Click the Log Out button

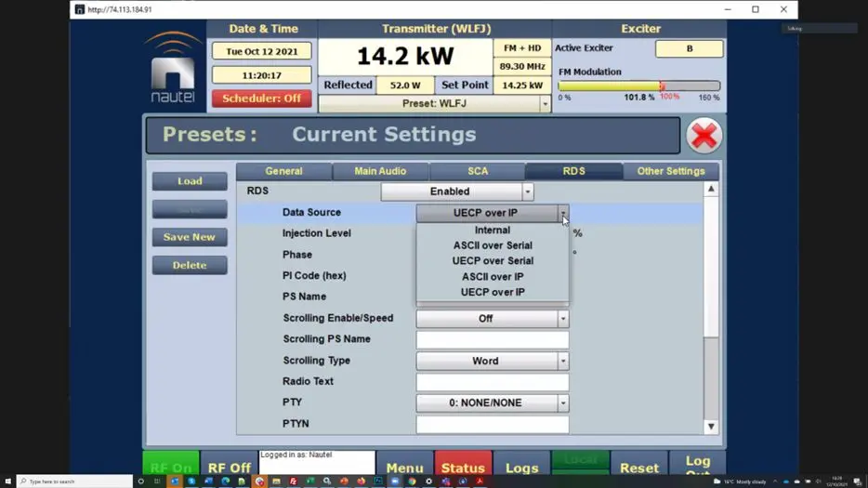(x=698, y=464)
